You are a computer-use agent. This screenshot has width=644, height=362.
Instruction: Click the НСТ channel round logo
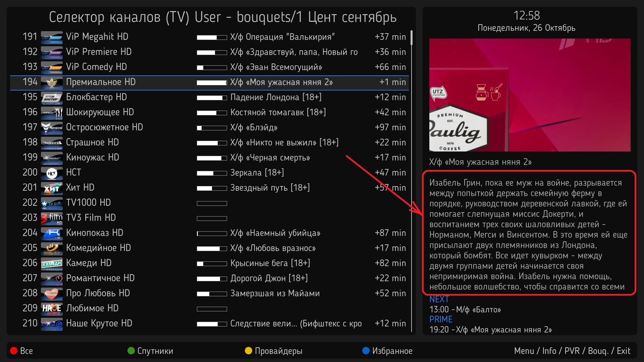(52, 173)
